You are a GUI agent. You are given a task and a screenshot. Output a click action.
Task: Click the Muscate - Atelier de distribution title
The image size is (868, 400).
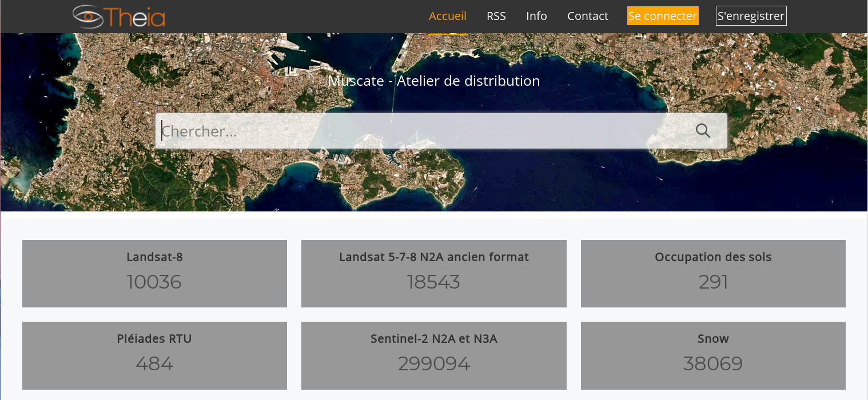434,81
